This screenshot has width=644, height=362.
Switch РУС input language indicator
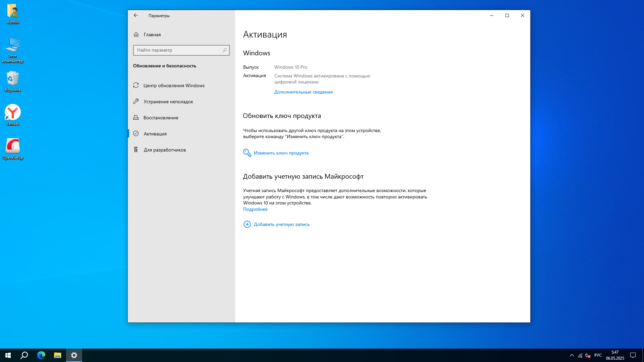(598, 355)
